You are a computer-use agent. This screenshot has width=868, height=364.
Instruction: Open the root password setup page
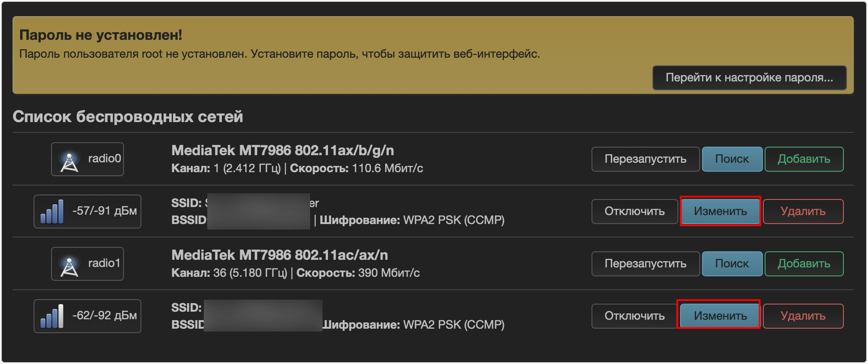749,78
